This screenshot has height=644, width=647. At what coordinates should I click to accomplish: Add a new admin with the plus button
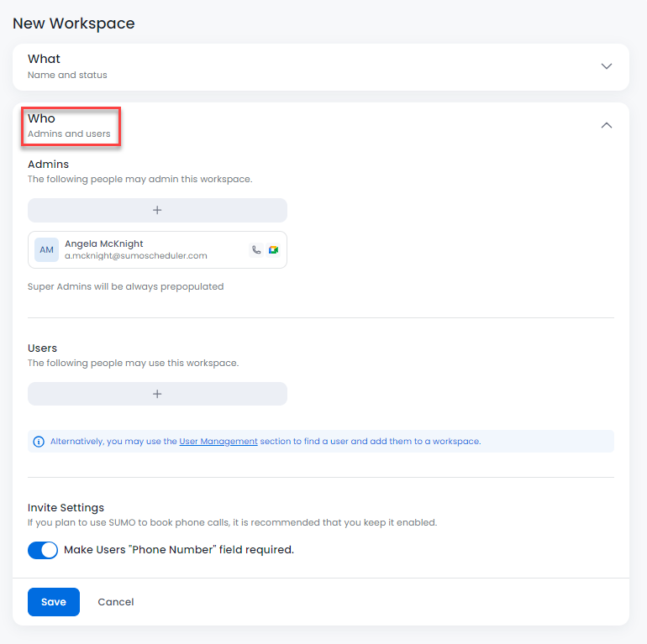[x=157, y=210]
